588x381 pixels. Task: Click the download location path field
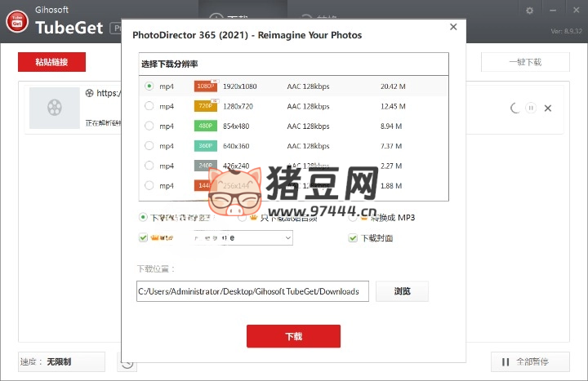pyautogui.click(x=252, y=291)
